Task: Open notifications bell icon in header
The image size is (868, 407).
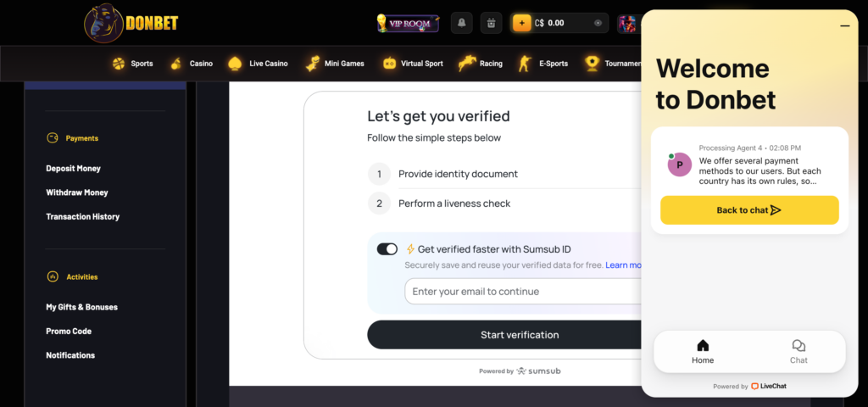Action: click(x=462, y=23)
